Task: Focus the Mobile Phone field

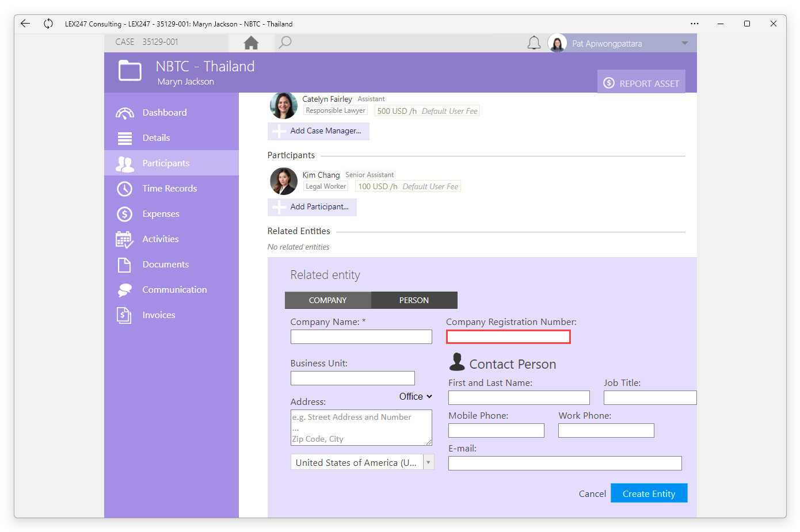Action: (496, 430)
